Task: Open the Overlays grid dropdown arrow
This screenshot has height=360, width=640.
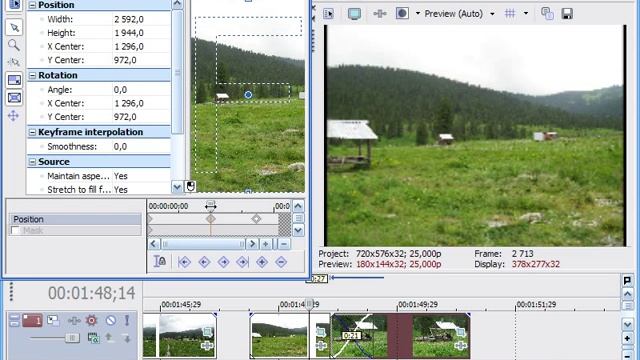Action: tap(526, 14)
